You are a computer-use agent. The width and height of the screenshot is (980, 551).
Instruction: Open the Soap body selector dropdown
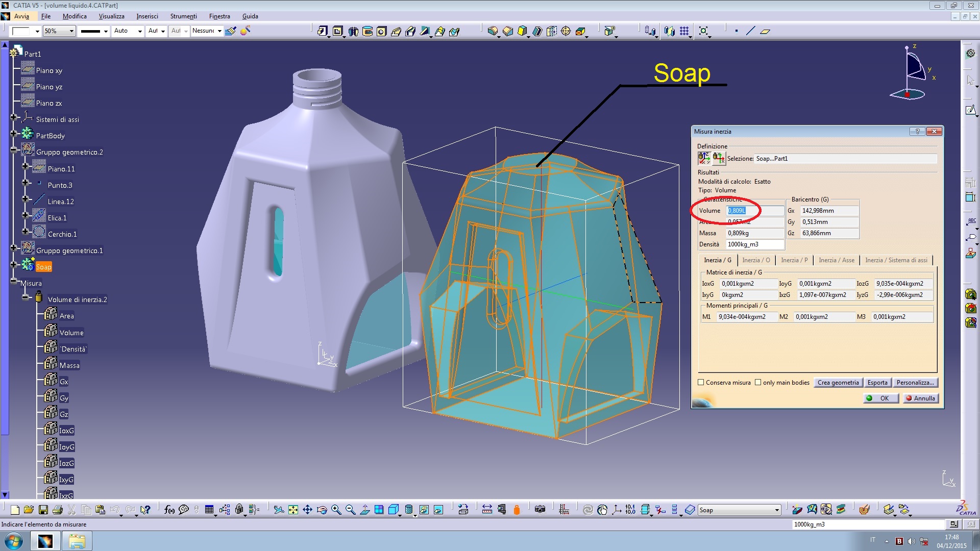[x=777, y=510]
